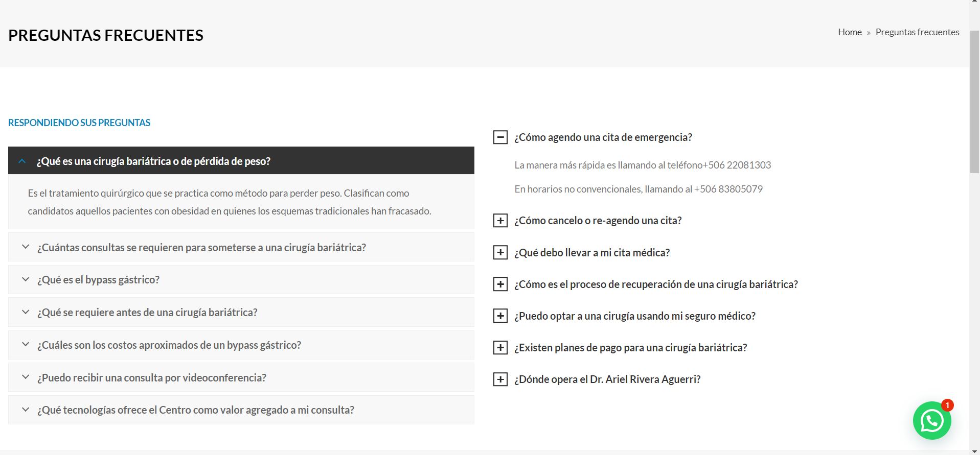Expand the gastric bypass definition chevron
This screenshot has width=980, height=455.
[26, 279]
